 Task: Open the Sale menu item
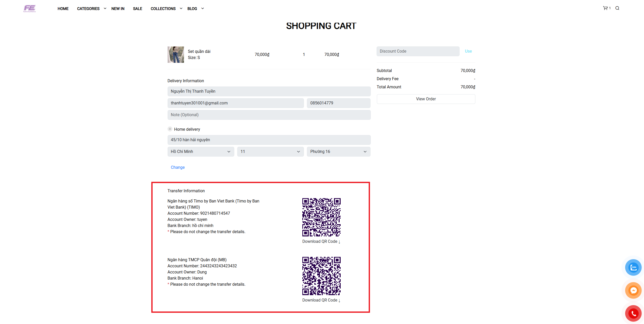click(x=138, y=9)
